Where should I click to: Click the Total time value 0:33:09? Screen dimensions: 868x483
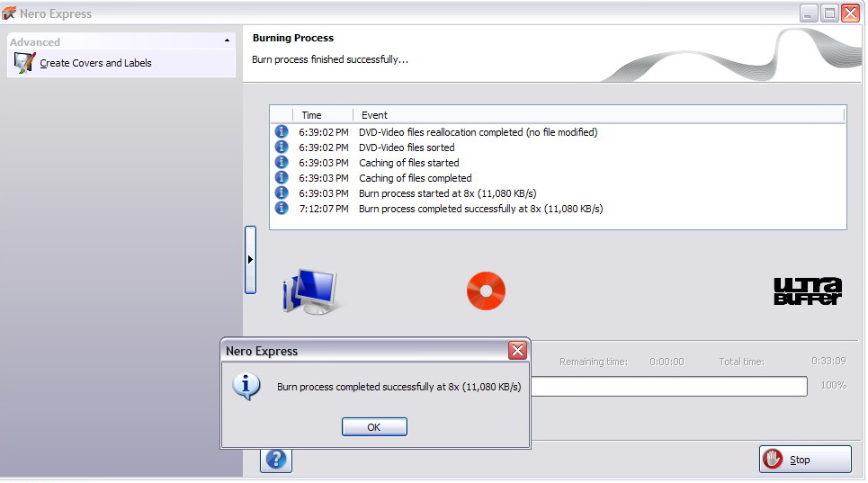click(x=828, y=361)
